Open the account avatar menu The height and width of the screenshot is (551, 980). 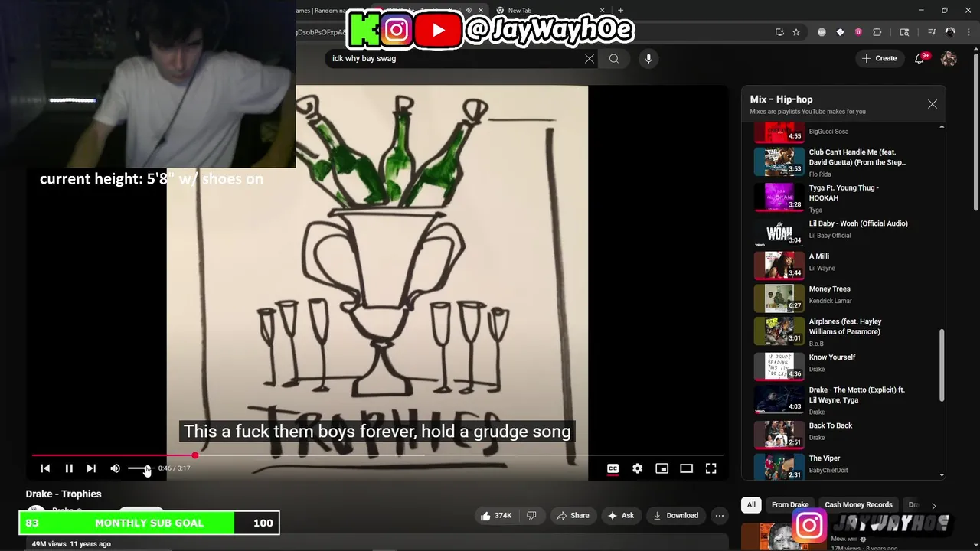pyautogui.click(x=949, y=58)
